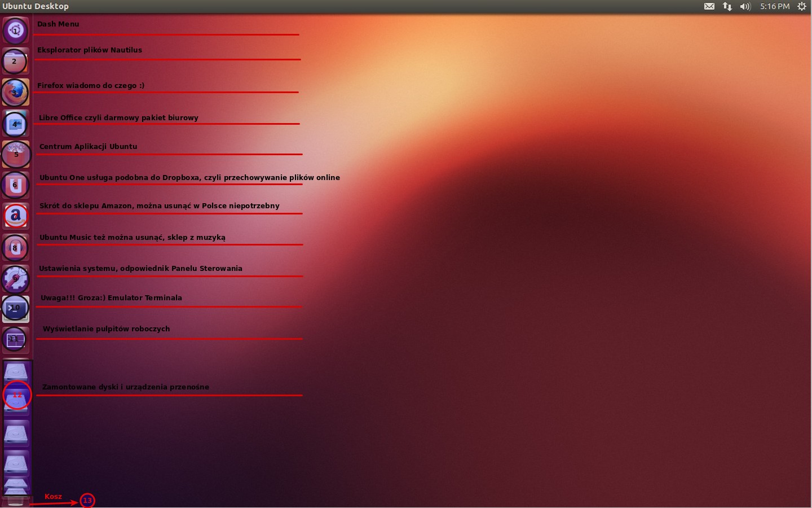Open the sound volume indicator

[745, 6]
